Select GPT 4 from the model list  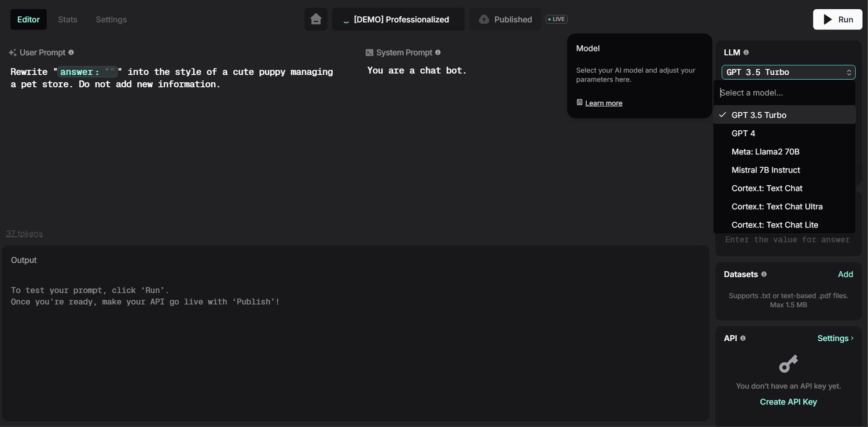tap(743, 133)
